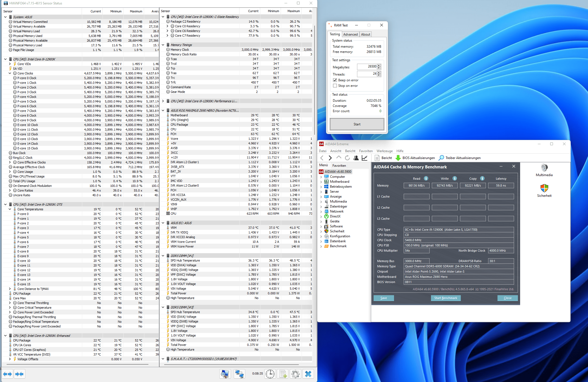Click the Megabytes input field
This screenshot has width=588, height=382.
click(x=367, y=67)
